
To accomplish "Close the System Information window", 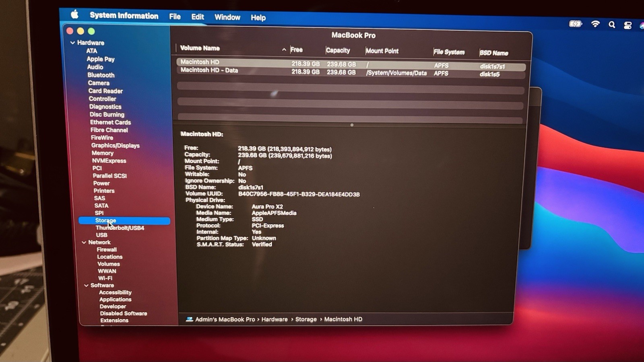I will 70,31.
